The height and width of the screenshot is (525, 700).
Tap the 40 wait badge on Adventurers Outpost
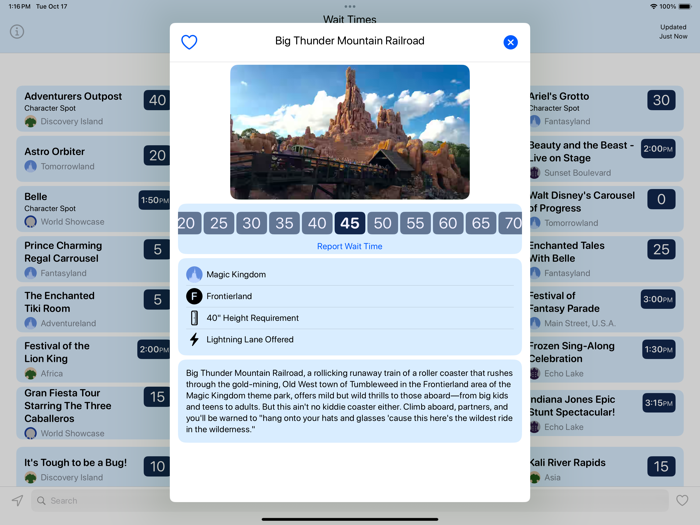(x=157, y=100)
